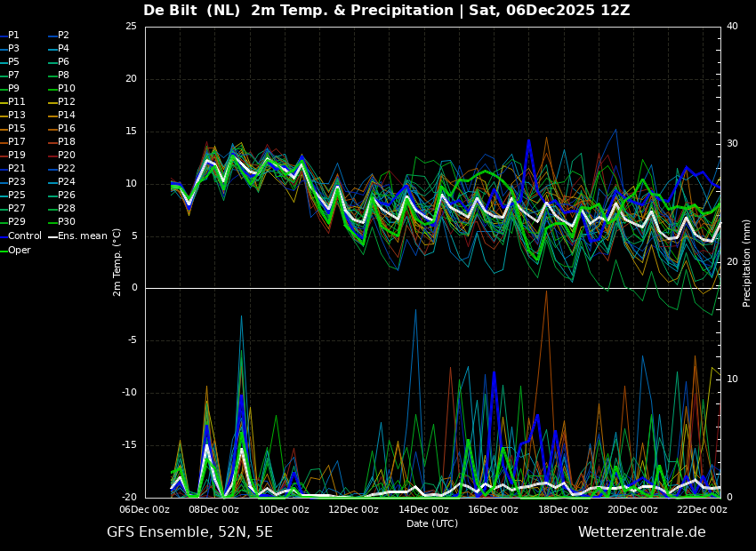Toggle the Ens. mean legend entry

coord(82,236)
